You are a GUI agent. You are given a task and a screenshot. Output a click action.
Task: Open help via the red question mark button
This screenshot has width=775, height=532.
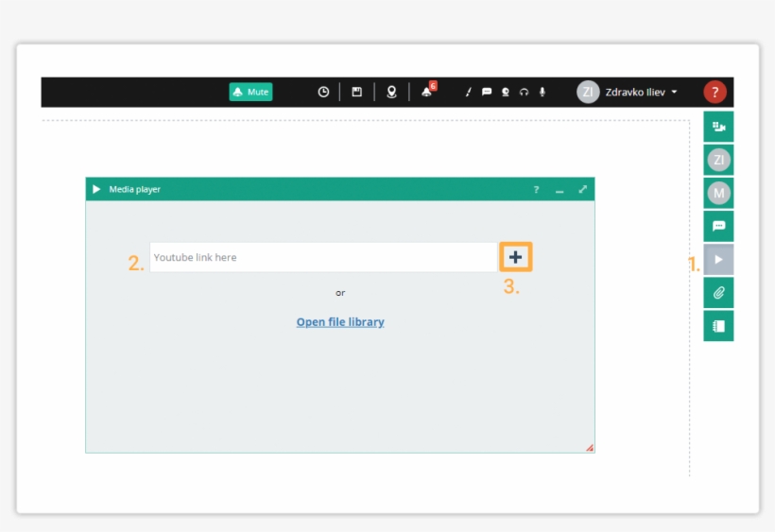tap(715, 92)
